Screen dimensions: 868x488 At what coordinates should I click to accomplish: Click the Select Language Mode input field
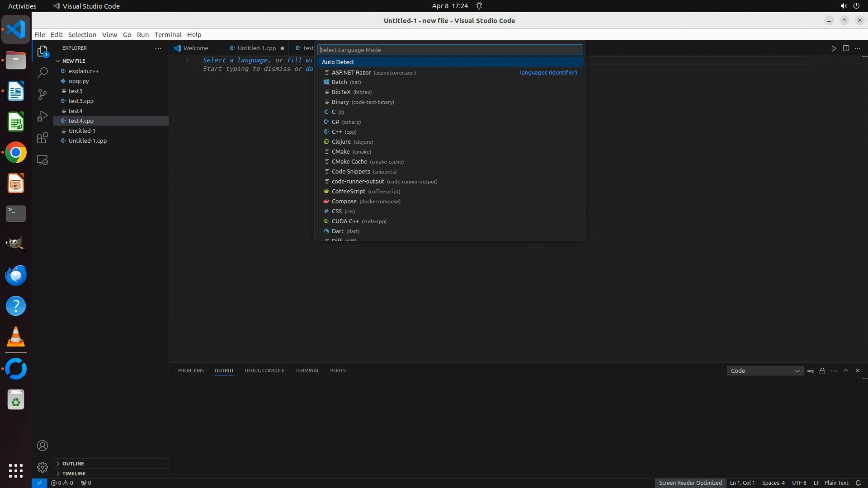pos(450,50)
